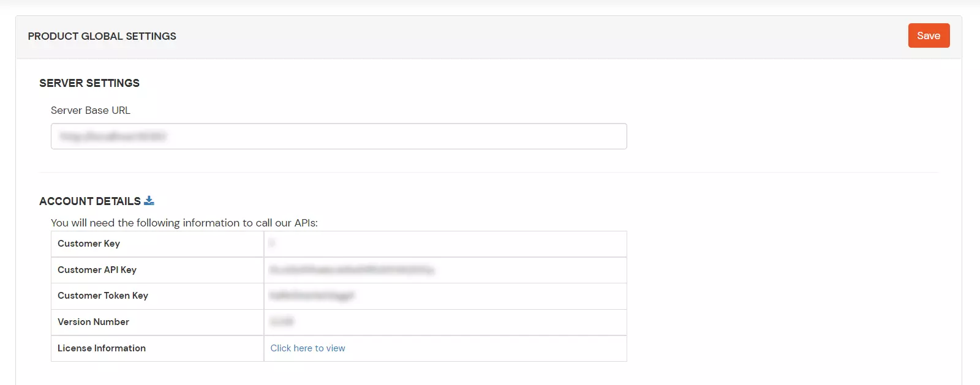Click the 'Server Base URL' field label
The width and height of the screenshot is (980, 385).
click(91, 110)
